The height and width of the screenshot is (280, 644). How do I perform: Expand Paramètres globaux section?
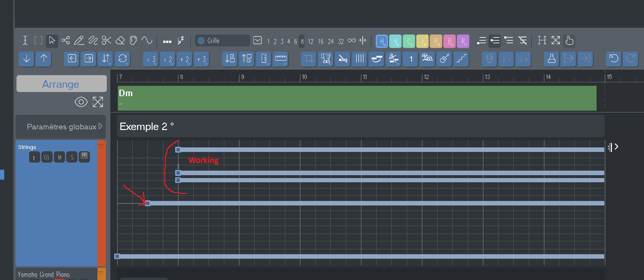point(100,126)
